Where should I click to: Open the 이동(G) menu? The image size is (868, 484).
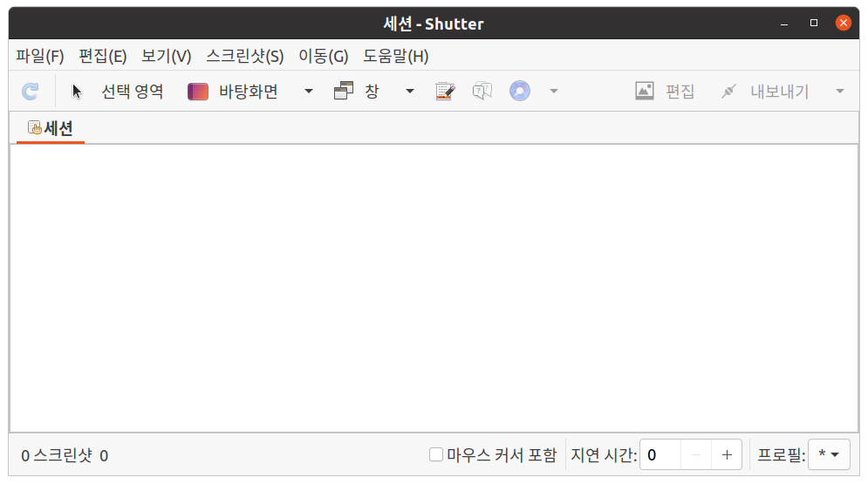324,56
